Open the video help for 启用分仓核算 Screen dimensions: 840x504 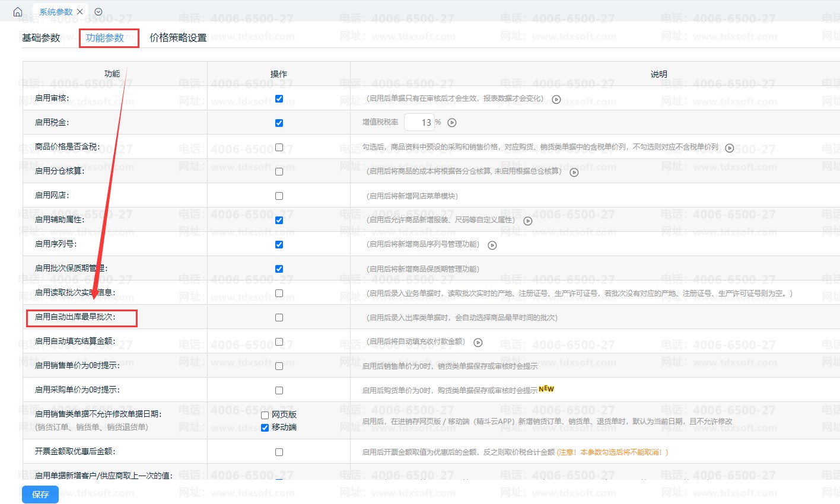(x=574, y=173)
